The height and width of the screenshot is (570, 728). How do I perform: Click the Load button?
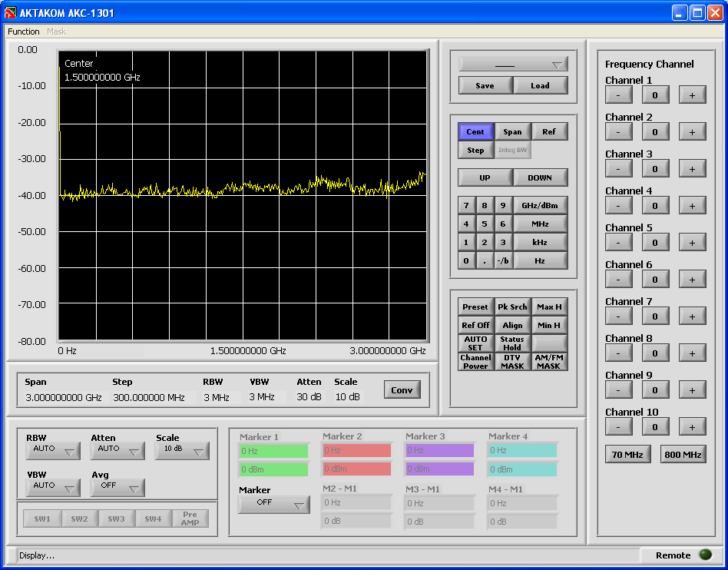pos(540,85)
